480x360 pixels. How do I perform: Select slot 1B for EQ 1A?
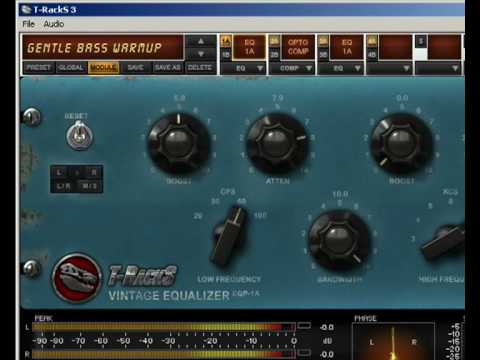tap(226, 54)
